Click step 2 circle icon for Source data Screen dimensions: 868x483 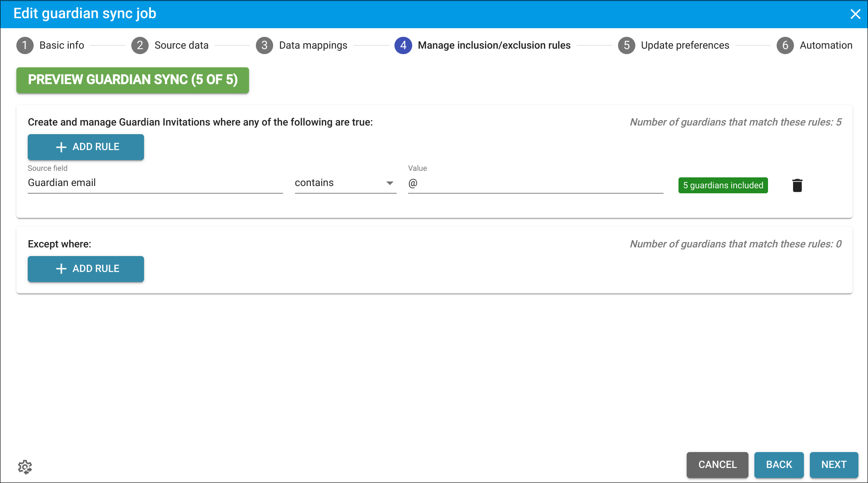pyautogui.click(x=140, y=45)
